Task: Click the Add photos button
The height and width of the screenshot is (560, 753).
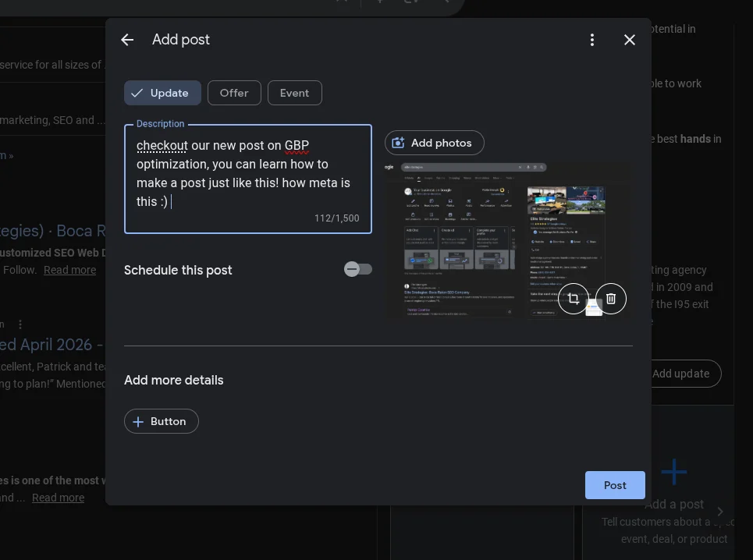Action: pos(434,143)
